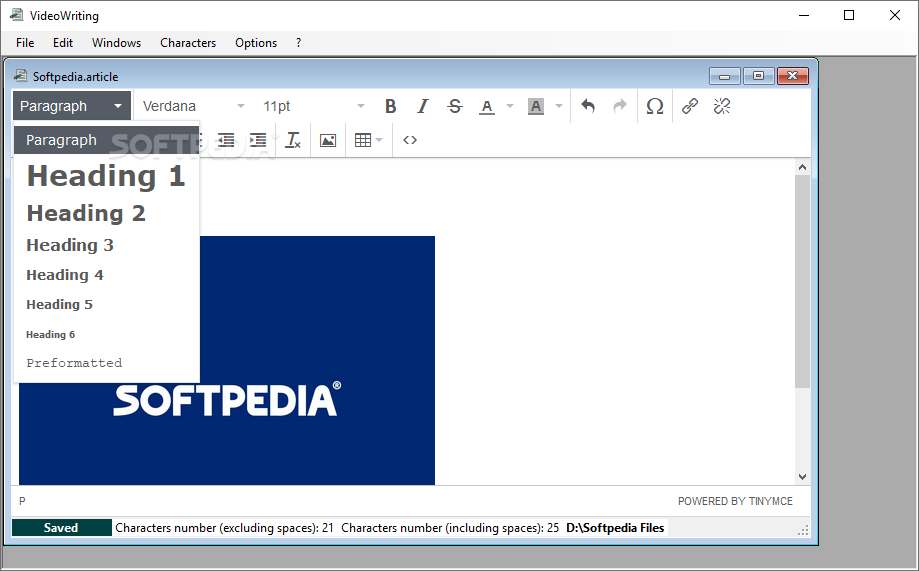Image resolution: width=919 pixels, height=571 pixels.
Task: Expand background color picker arrow
Action: tap(559, 106)
